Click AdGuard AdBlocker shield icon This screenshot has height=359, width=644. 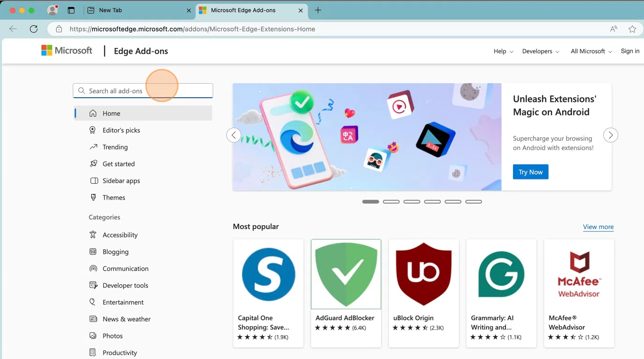[x=346, y=274]
